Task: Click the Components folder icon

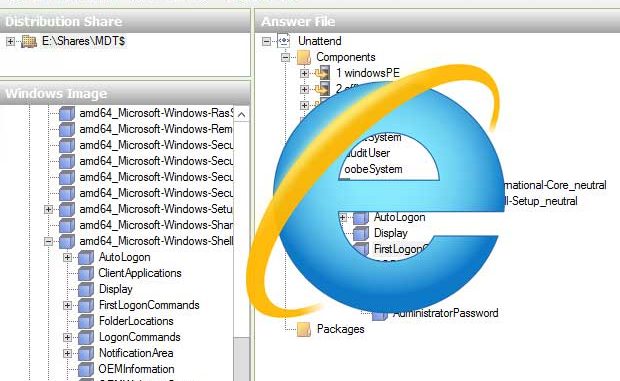Action: [304, 57]
